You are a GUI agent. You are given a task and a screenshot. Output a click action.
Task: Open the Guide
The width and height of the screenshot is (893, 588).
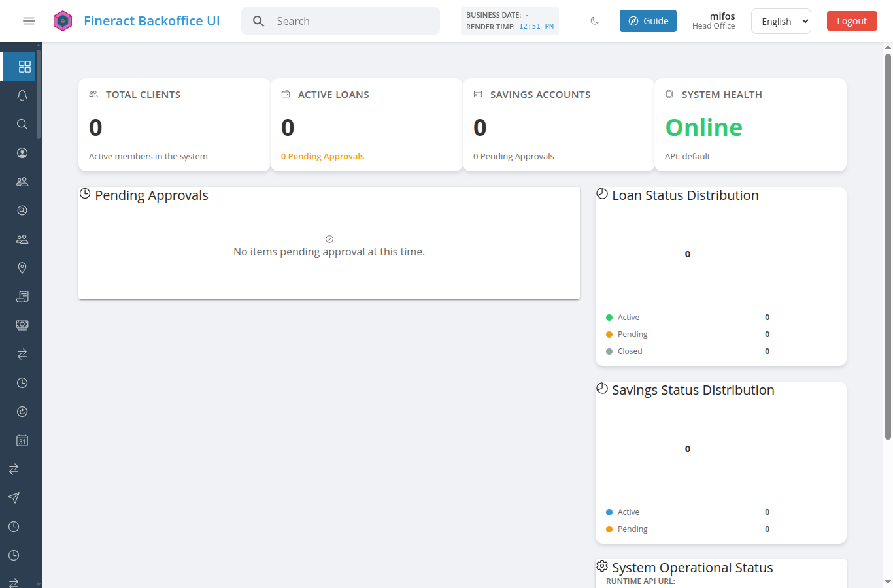pyautogui.click(x=648, y=21)
